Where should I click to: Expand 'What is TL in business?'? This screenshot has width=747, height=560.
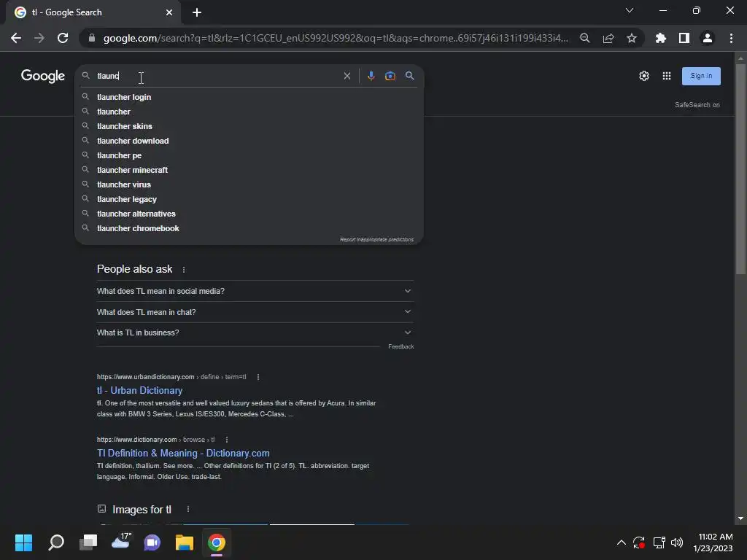(x=255, y=332)
